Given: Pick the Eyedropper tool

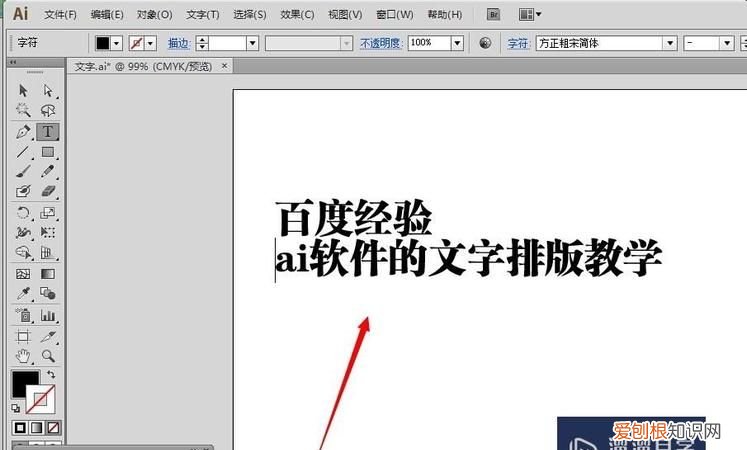Looking at the screenshot, I should (23, 293).
